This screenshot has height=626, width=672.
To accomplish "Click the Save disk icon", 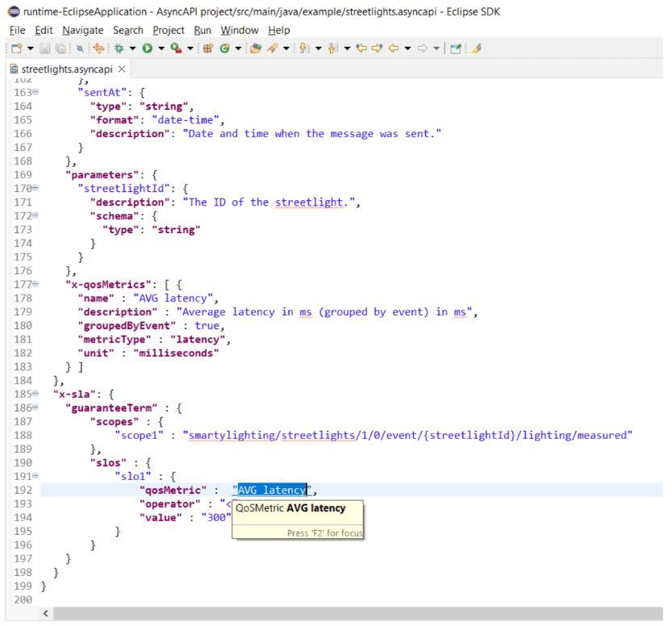I will click(45, 48).
